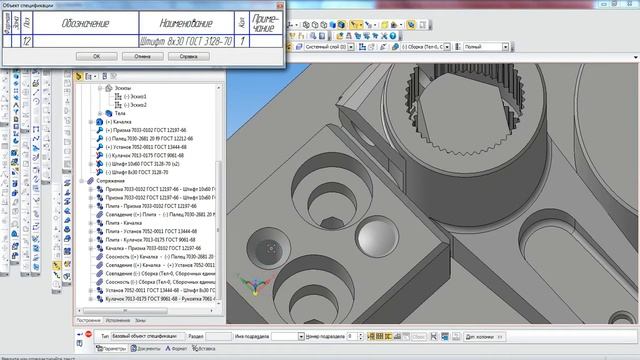Open the Документы tab in property bar
This screenshot has width=640, height=360.
click(x=146, y=349)
